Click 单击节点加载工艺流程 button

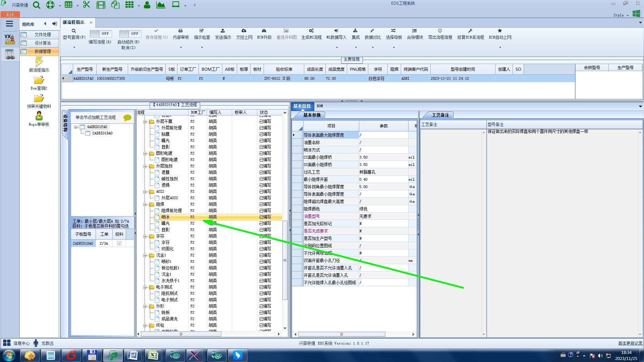[96, 118]
